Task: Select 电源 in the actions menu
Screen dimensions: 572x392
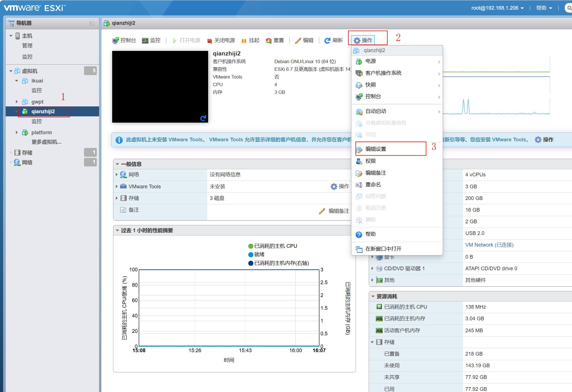Action: [x=397, y=61]
